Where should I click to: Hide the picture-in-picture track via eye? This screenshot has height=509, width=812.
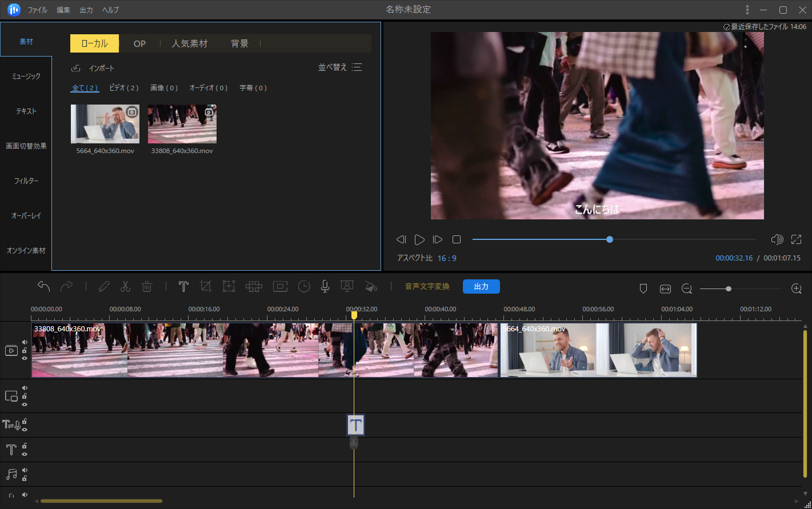coord(25,404)
